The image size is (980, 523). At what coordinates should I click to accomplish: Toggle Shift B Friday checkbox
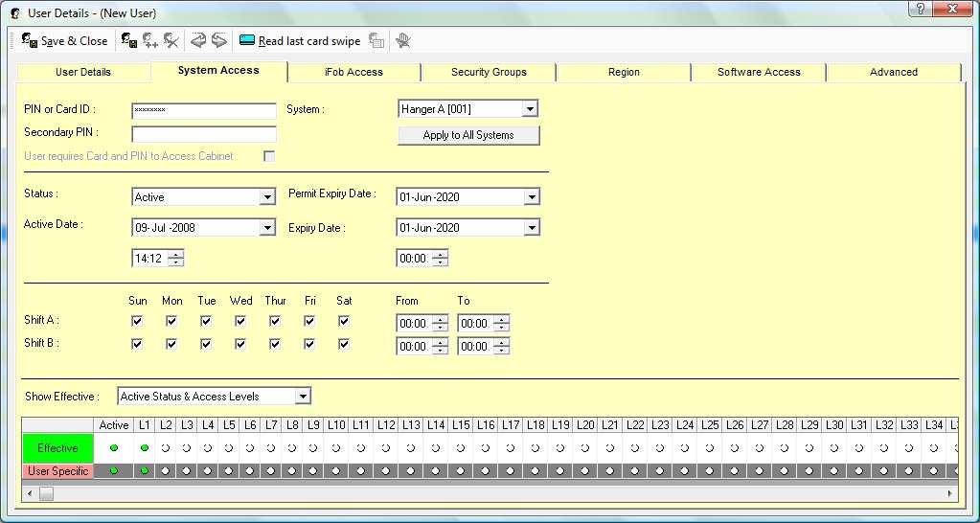coord(308,344)
